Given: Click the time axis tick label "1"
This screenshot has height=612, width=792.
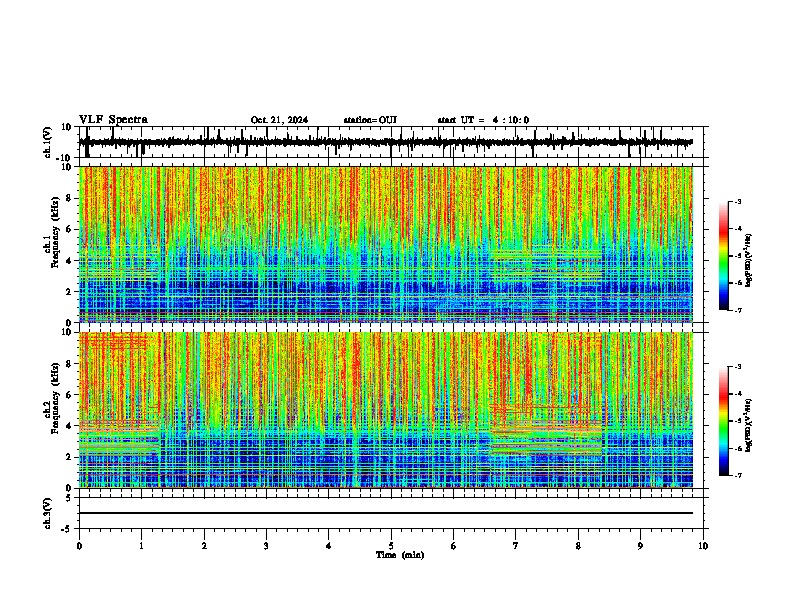Looking at the screenshot, I should [141, 546].
